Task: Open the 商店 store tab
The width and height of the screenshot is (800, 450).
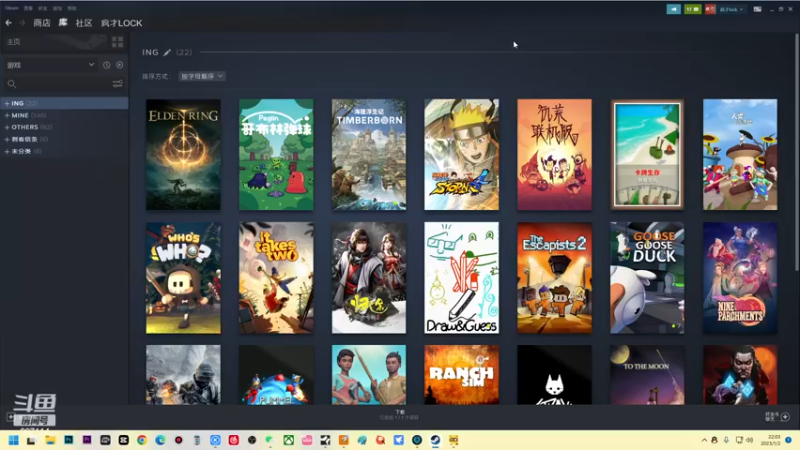Action: [x=42, y=23]
